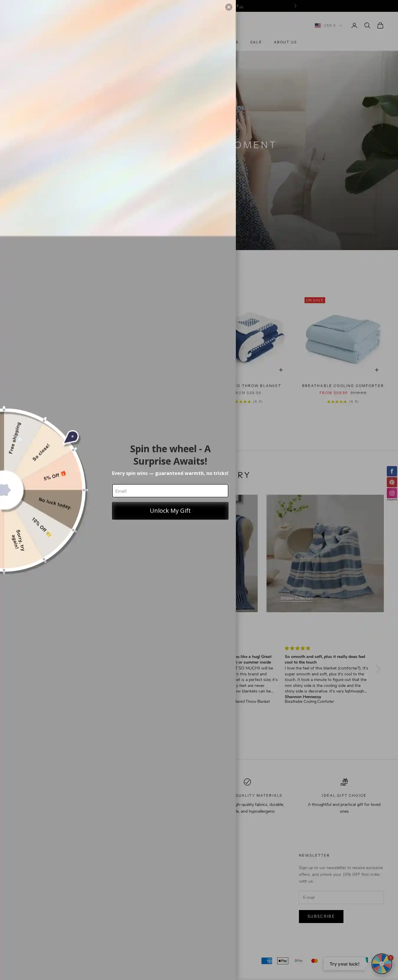Screen dimensions: 398x980
Task: Focus the popup Email input field
Action: tap(170, 491)
